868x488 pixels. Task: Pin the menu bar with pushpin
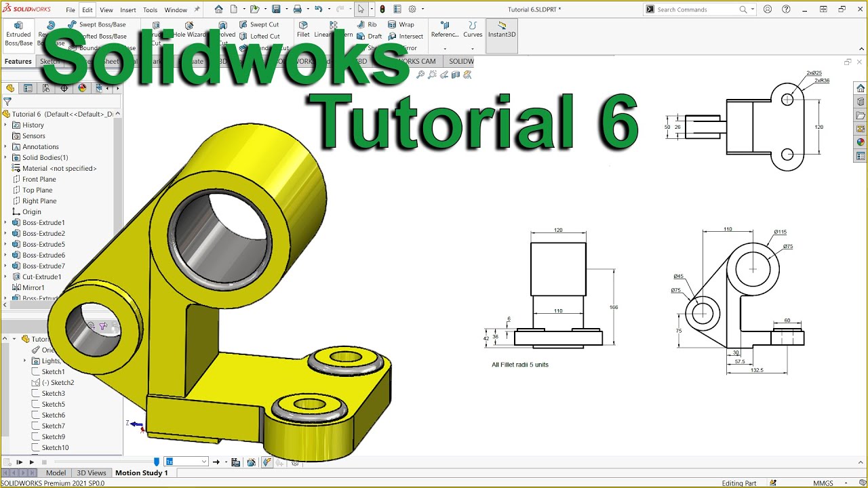197,9
